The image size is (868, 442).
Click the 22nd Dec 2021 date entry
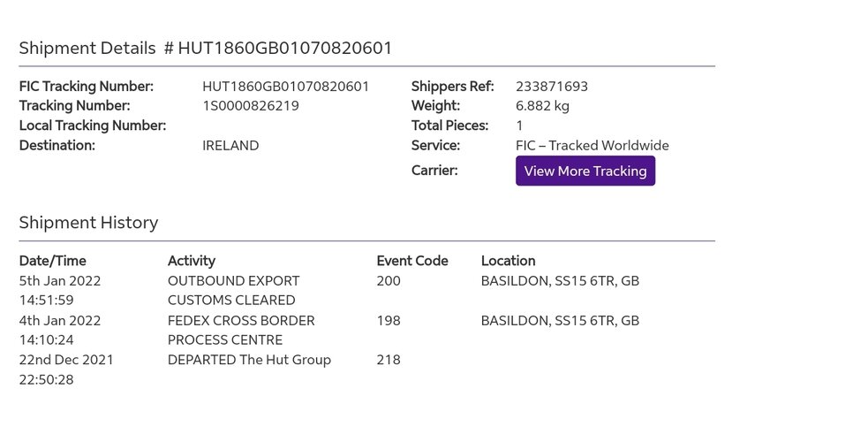pos(66,360)
